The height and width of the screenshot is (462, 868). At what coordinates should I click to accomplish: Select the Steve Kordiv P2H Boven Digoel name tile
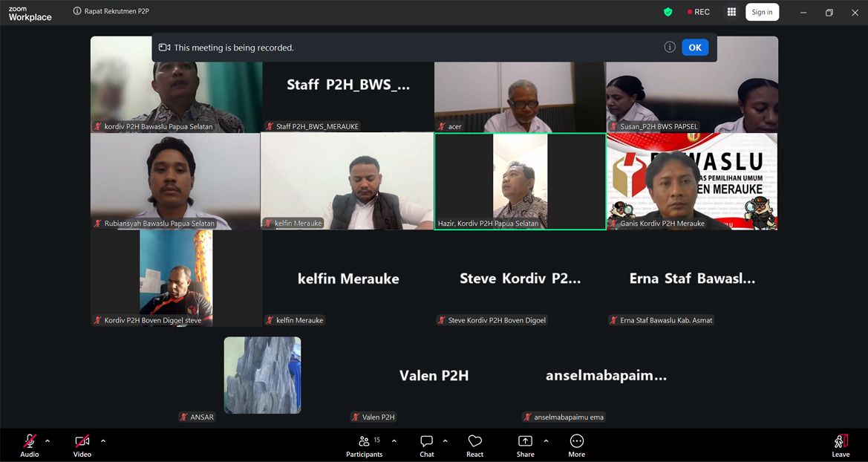[x=521, y=278]
